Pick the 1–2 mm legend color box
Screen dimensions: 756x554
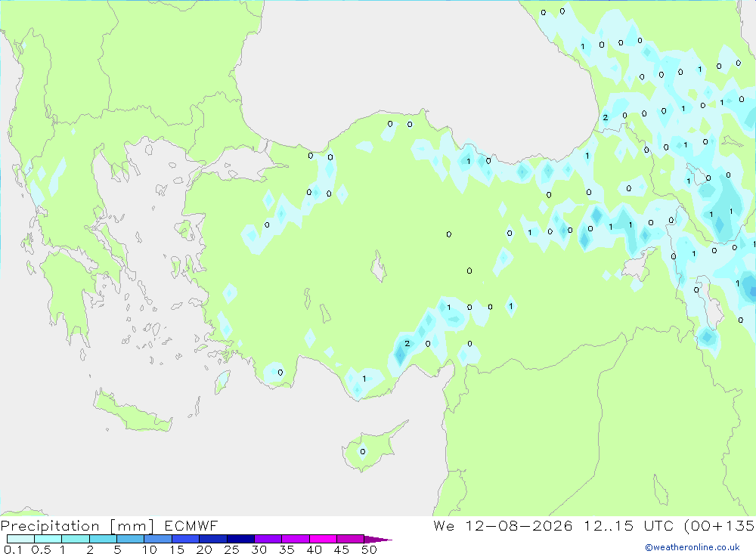coord(76,539)
